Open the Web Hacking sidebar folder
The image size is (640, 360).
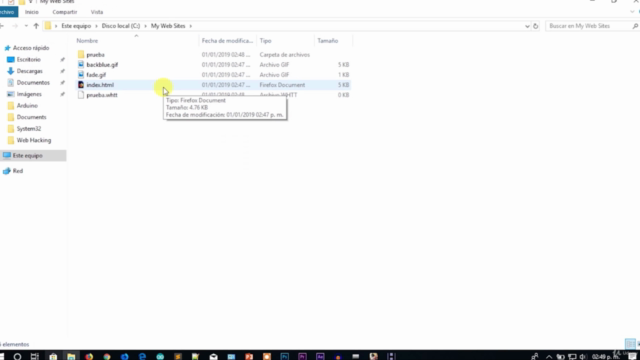pos(34,140)
